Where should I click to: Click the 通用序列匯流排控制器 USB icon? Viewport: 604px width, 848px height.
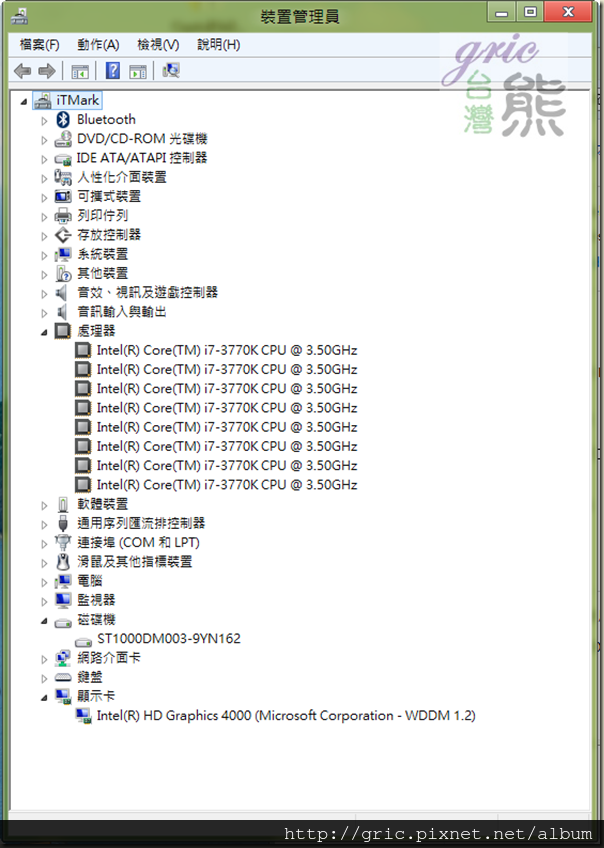tap(63, 524)
